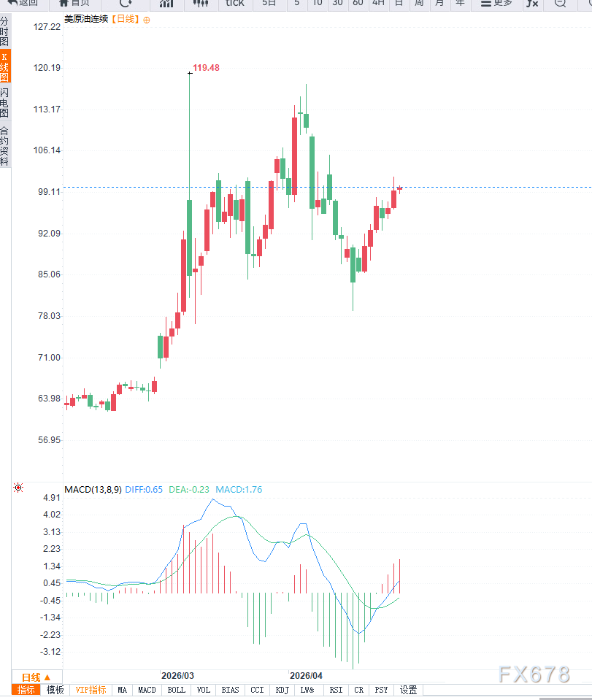Click the 119.48 high price marker
Screen dimensions: 592x700
[206, 68]
